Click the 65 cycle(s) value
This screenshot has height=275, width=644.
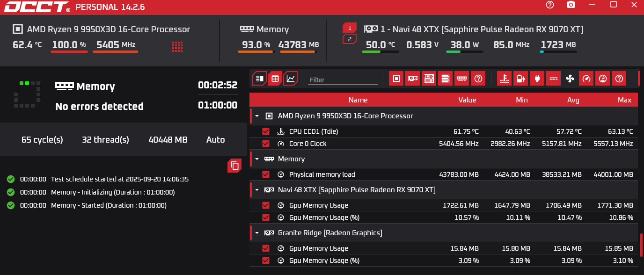point(42,139)
